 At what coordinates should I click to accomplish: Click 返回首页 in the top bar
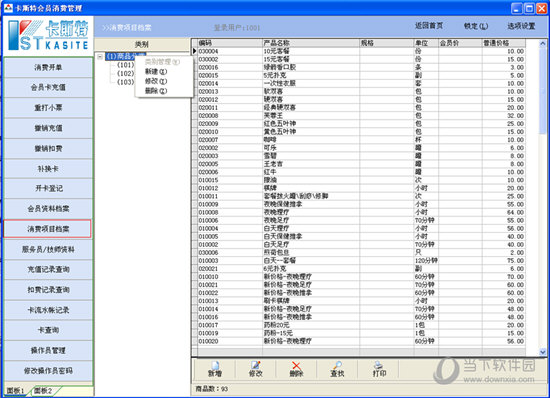(429, 26)
